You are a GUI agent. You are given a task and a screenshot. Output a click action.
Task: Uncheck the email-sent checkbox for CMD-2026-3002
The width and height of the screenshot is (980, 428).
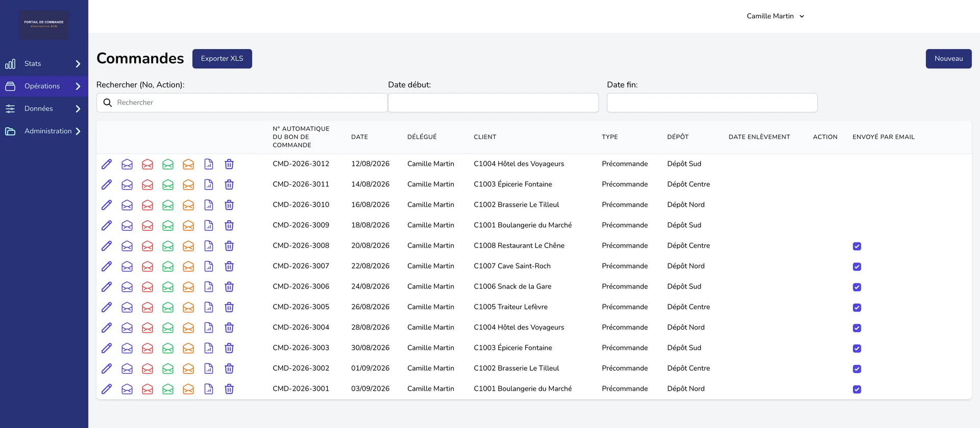click(x=857, y=369)
